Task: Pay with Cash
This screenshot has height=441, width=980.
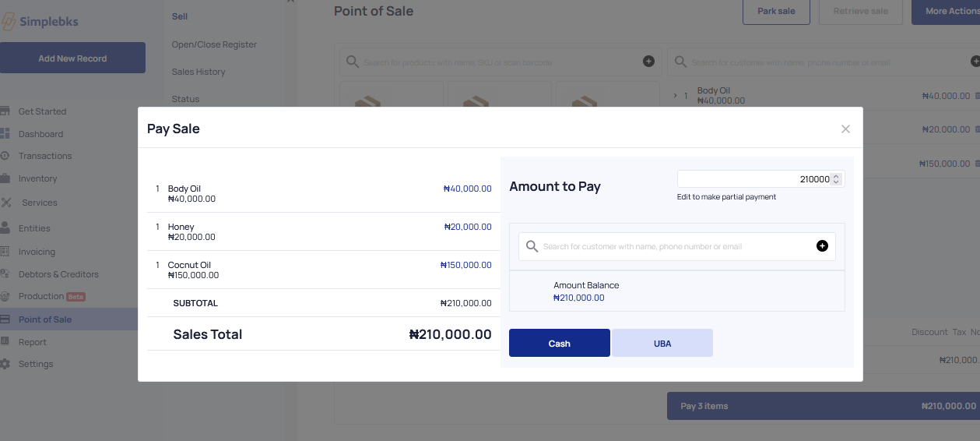Action: tap(559, 344)
